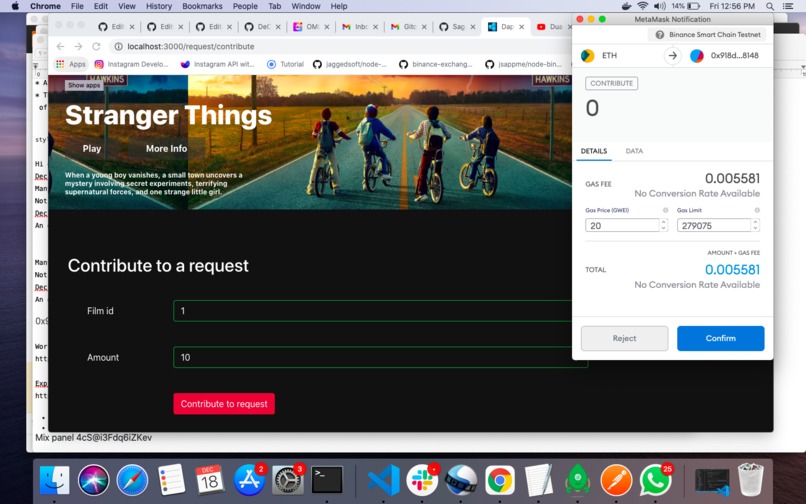Click the help icon beside Binance Smart Chain Testnet
Viewport: 806px width, 504px height.
click(x=660, y=34)
